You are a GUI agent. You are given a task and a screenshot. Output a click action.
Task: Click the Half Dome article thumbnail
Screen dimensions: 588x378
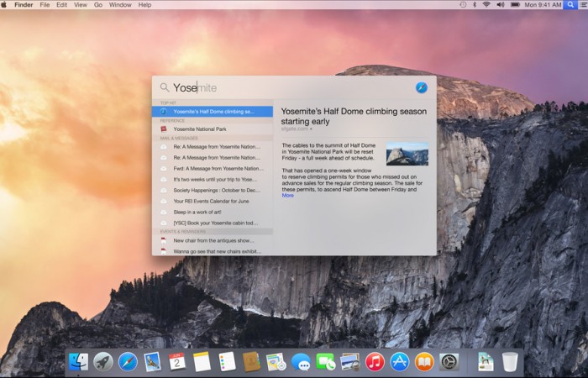tap(407, 154)
